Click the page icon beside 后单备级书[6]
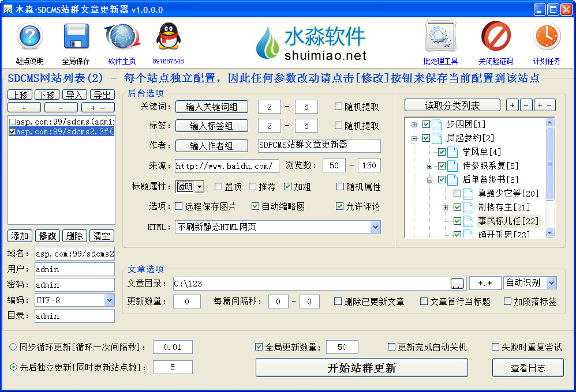The width and height of the screenshot is (576, 392). pyautogui.click(x=452, y=179)
